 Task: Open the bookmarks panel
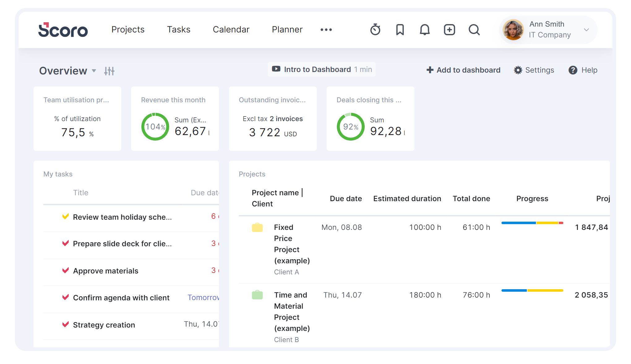tap(400, 30)
